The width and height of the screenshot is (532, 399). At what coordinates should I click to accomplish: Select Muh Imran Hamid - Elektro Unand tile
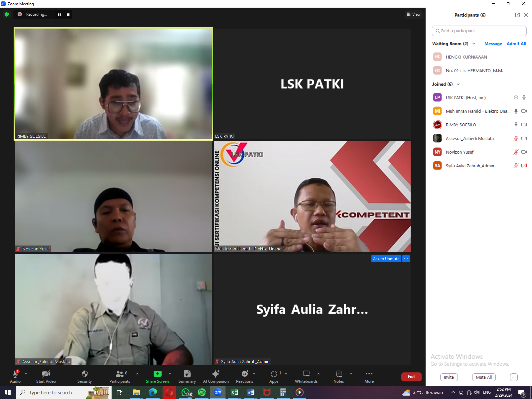pyautogui.click(x=312, y=197)
